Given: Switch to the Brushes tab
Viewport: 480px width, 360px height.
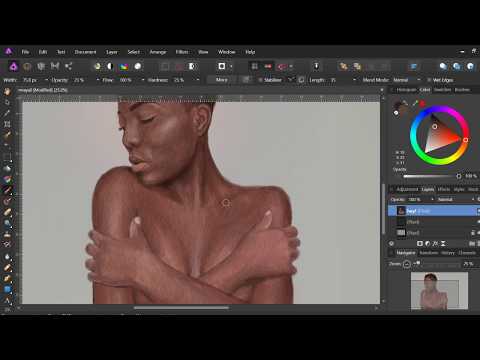Looking at the screenshot, I should point(462,90).
